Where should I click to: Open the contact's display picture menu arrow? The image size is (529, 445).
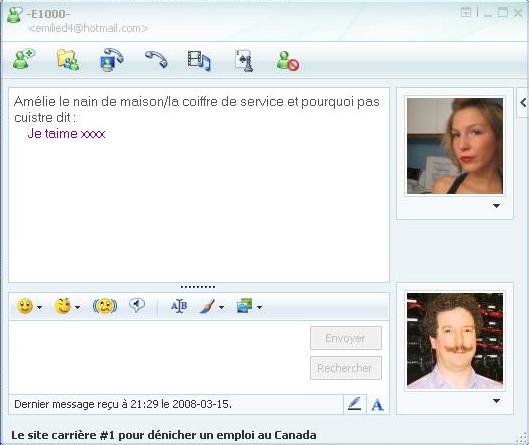496,206
